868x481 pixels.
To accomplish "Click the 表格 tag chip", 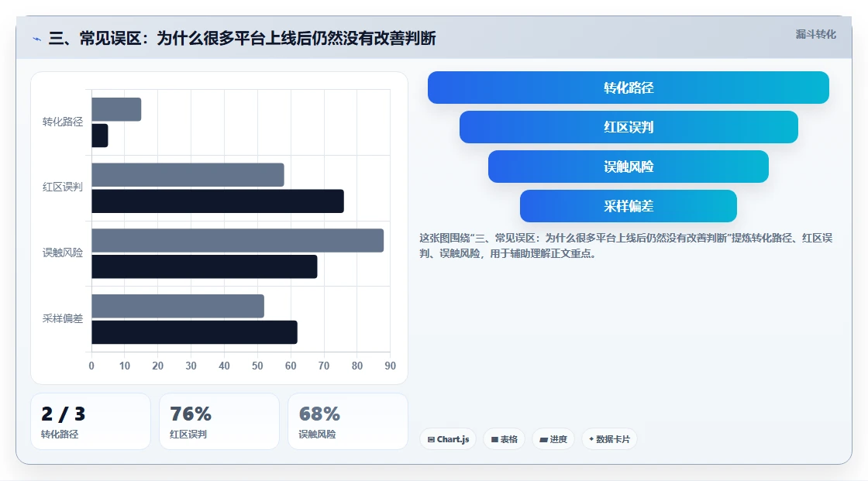I will pos(504,439).
